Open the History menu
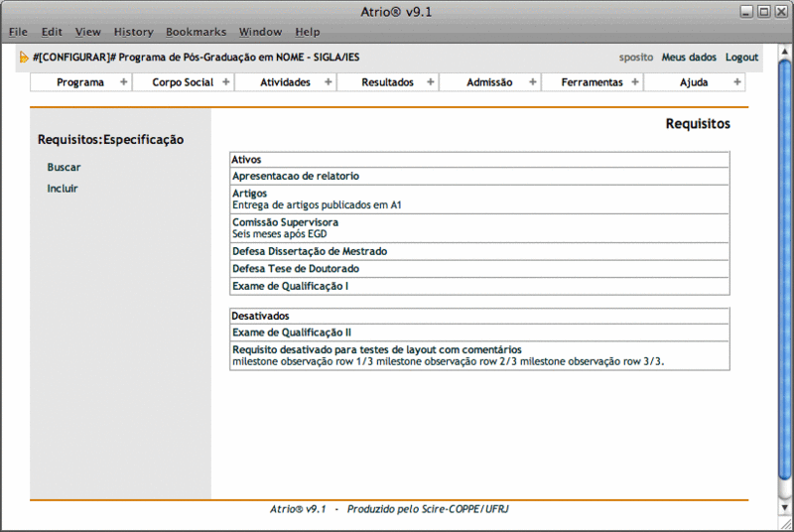The height and width of the screenshot is (532, 794). [133, 32]
